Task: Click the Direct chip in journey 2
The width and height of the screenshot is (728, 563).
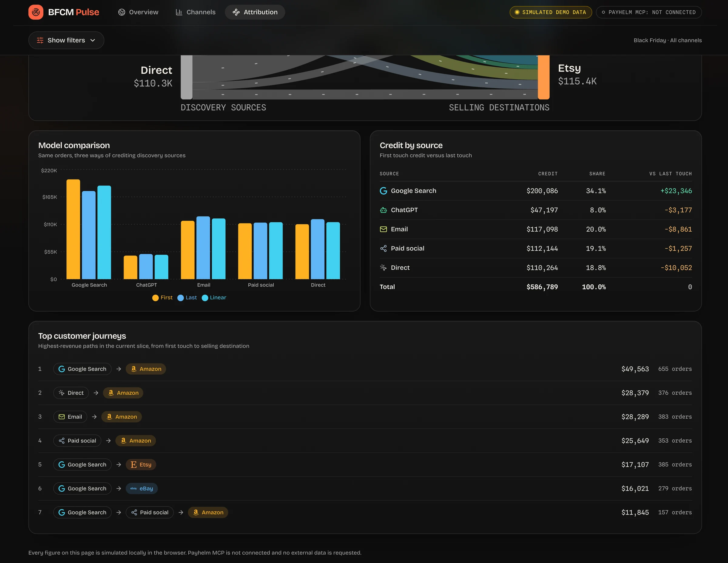Action: 71,393
